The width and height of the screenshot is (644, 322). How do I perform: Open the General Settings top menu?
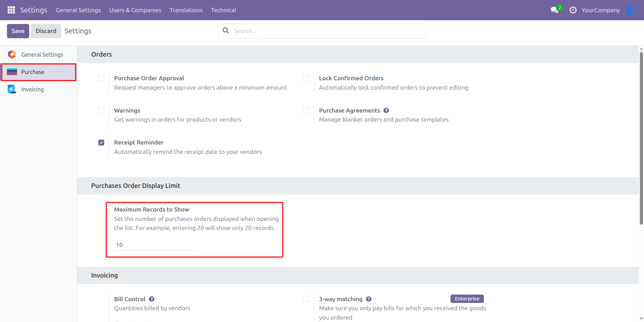pos(79,10)
